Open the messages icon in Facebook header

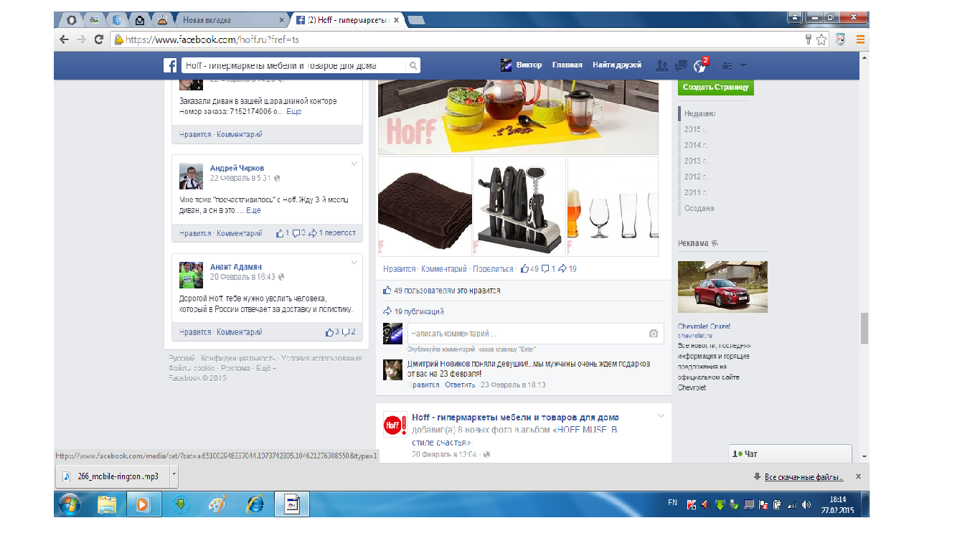tap(681, 65)
